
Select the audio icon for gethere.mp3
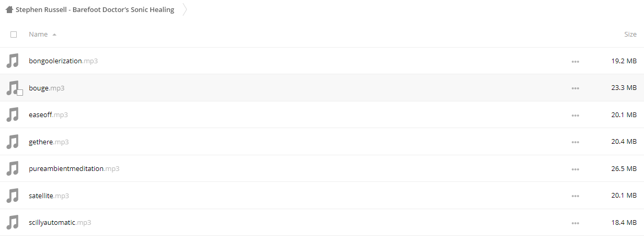click(x=13, y=142)
